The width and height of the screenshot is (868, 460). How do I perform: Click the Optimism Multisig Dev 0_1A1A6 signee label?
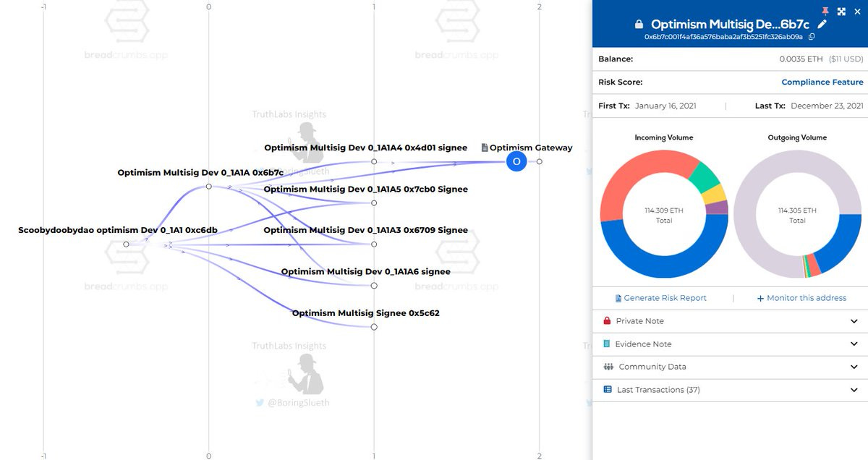[365, 272]
